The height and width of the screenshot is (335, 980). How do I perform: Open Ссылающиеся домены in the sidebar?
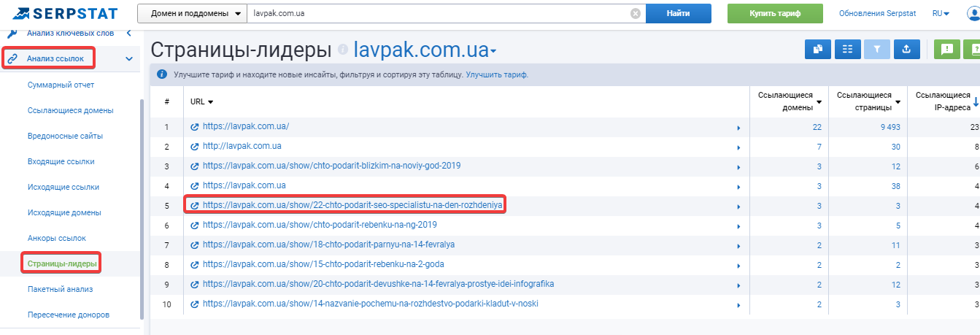[x=70, y=110]
